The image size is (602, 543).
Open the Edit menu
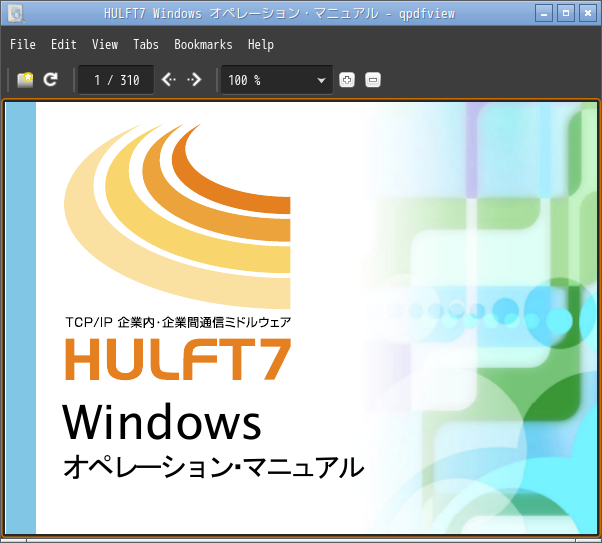coord(64,45)
